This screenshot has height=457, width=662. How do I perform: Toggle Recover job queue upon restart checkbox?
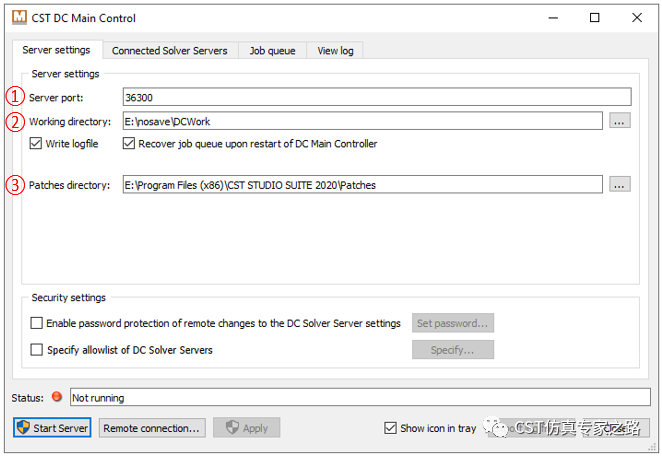tap(129, 144)
